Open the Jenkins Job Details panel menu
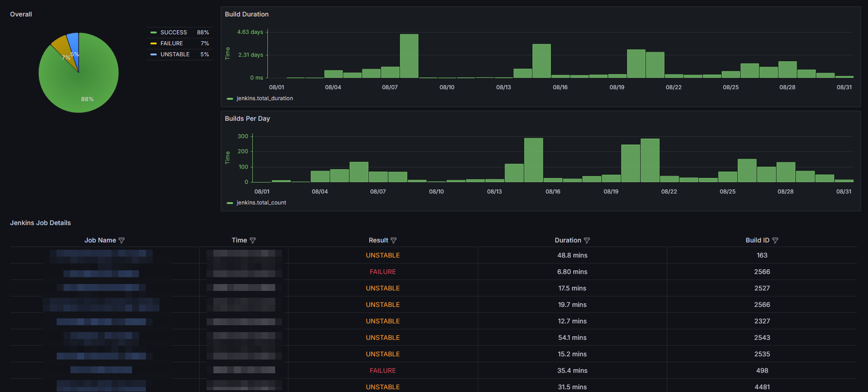 tap(40, 223)
